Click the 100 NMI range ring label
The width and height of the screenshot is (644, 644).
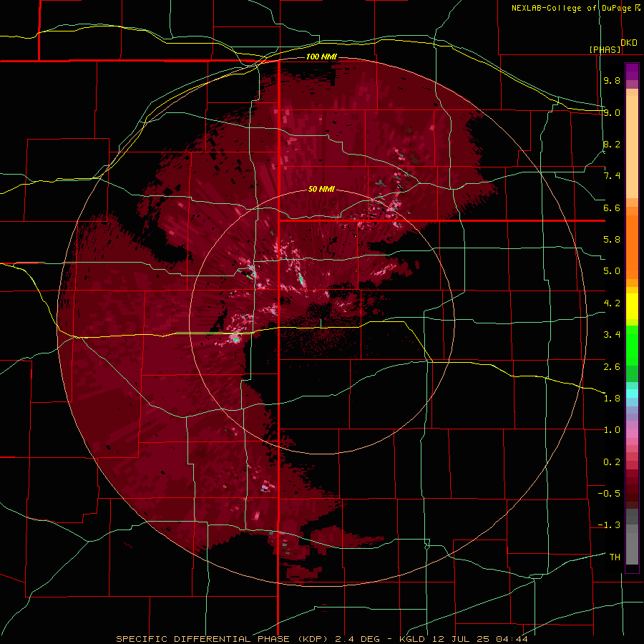tap(321, 57)
